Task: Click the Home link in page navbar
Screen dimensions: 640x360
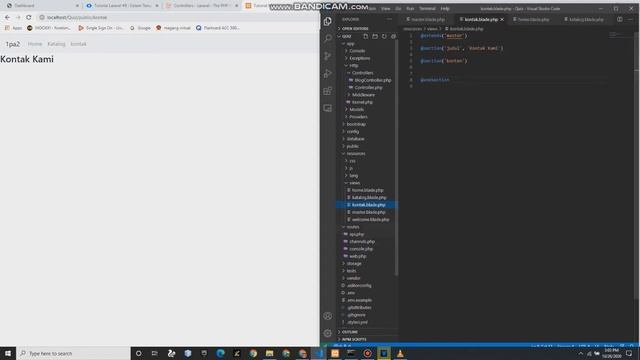Action: (35, 44)
